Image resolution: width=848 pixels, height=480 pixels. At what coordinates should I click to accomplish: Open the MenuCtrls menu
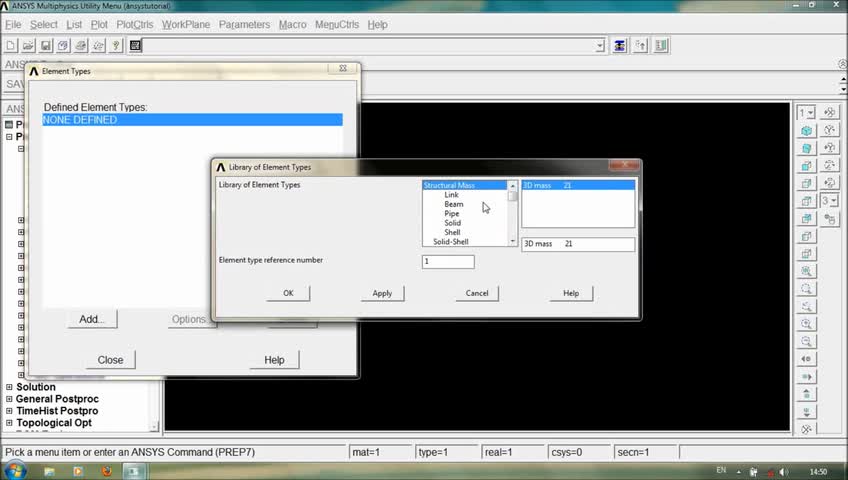[336, 25]
